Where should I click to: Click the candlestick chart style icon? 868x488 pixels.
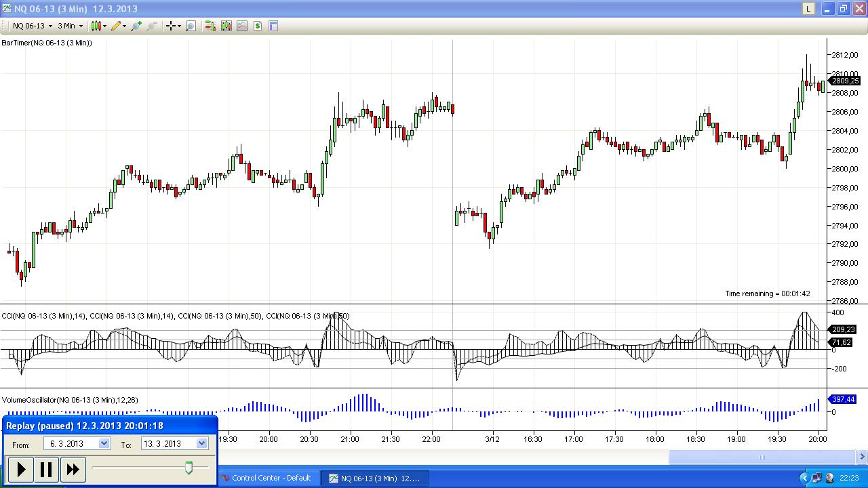pyautogui.click(x=96, y=26)
